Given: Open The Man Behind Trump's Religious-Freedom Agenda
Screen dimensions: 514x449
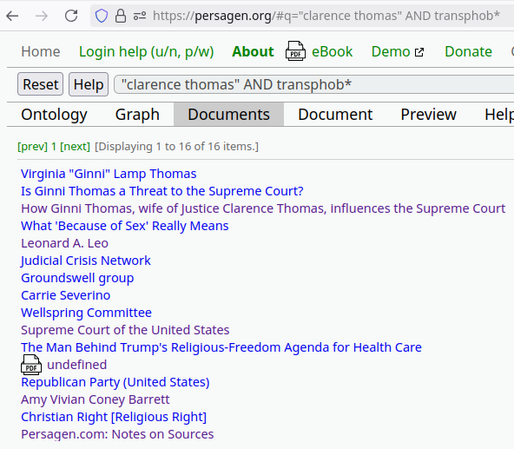Looking at the screenshot, I should pyautogui.click(x=221, y=347).
